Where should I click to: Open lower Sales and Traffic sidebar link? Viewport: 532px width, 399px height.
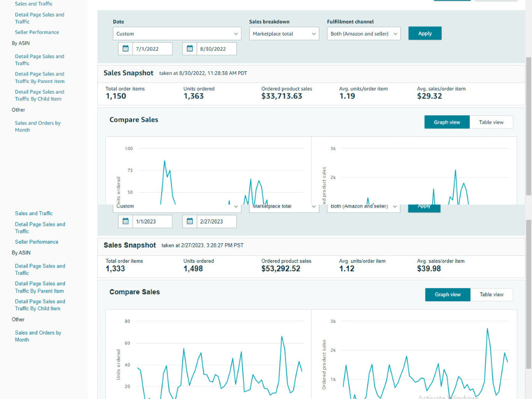coord(34,213)
